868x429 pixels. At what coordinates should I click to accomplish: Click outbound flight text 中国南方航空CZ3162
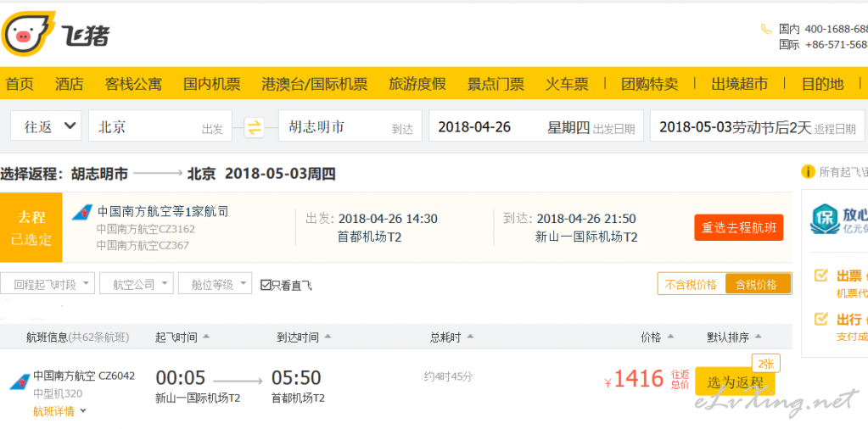tap(146, 229)
